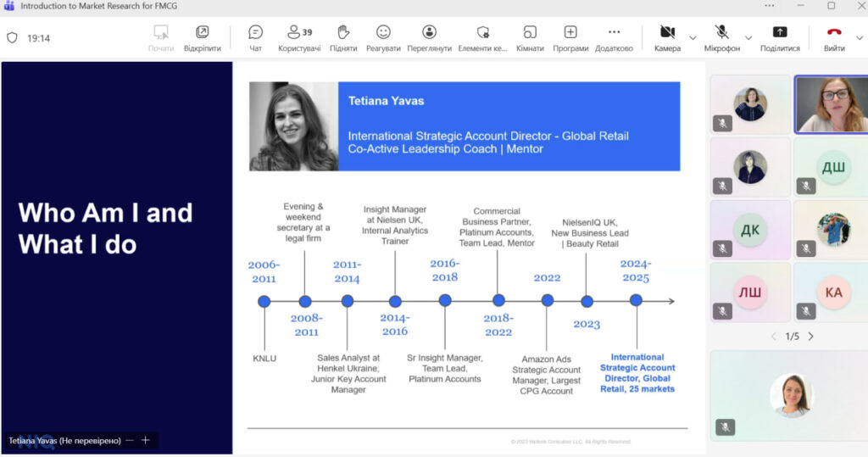Open the Додатково more options menu
This screenshot has height=457, width=868.
(x=614, y=37)
